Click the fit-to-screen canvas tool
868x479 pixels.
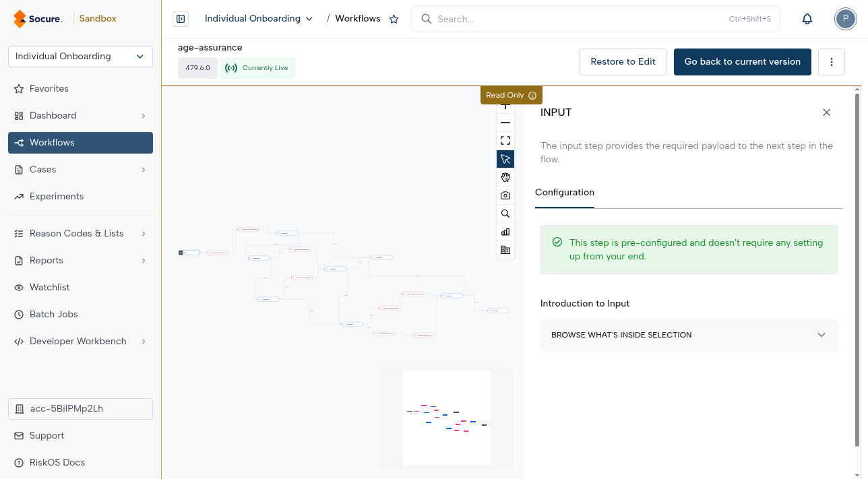[x=505, y=141]
